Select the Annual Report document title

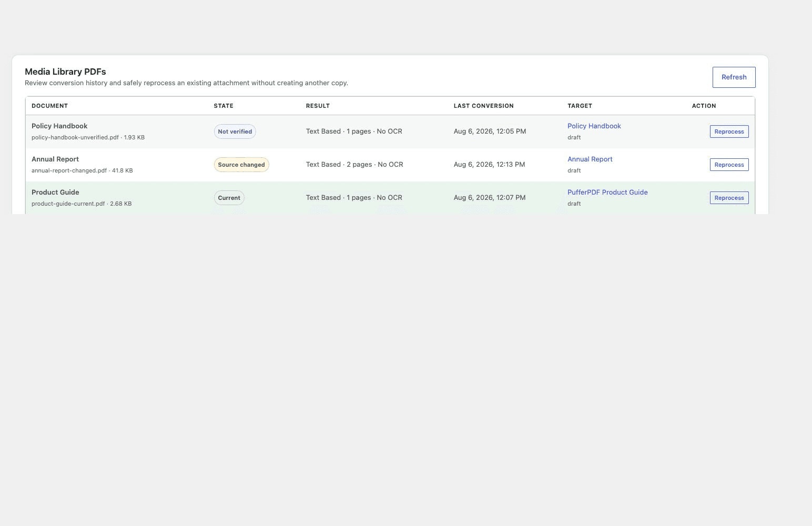click(55, 159)
